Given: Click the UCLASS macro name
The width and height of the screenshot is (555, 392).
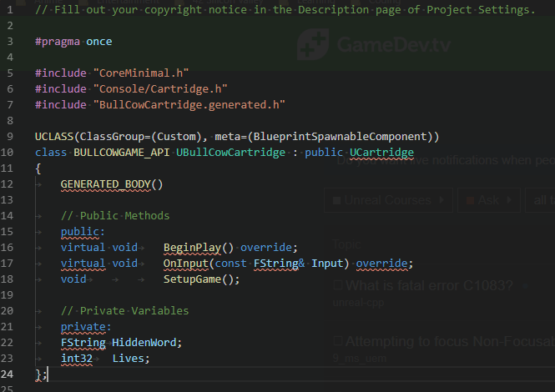Looking at the screenshot, I should pyautogui.click(x=54, y=137).
